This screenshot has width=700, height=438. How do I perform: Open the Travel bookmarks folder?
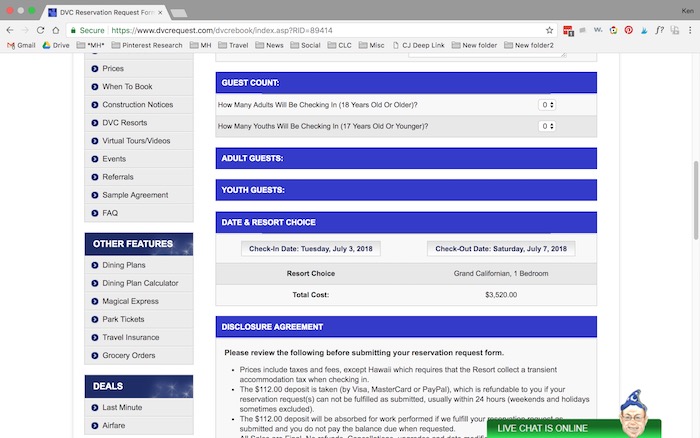tap(233, 45)
